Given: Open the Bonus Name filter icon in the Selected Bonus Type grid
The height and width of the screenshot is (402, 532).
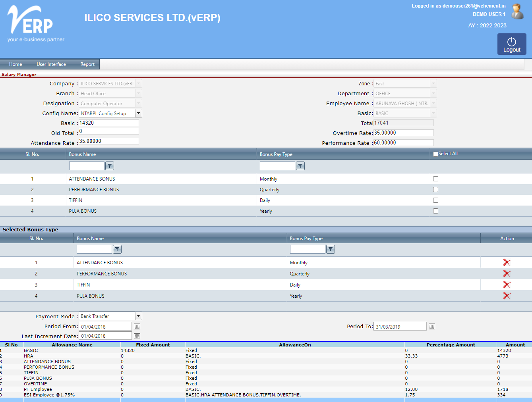Looking at the screenshot, I should pos(117,249).
